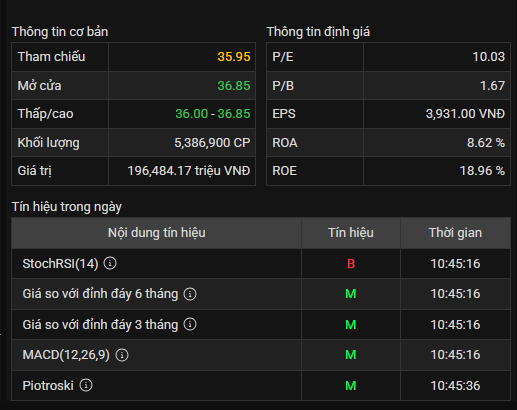517x410 pixels.
Task: Open info icon next to StochRSI(14)
Action: (x=110, y=263)
